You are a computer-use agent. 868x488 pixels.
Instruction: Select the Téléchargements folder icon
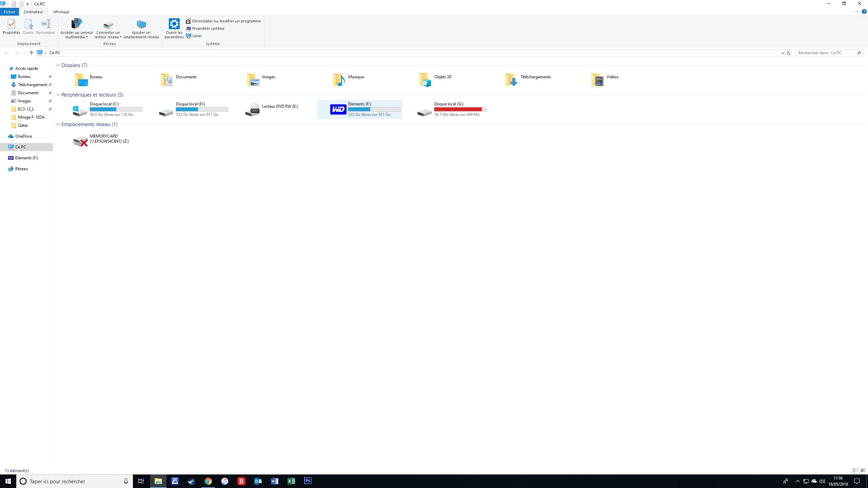[511, 80]
